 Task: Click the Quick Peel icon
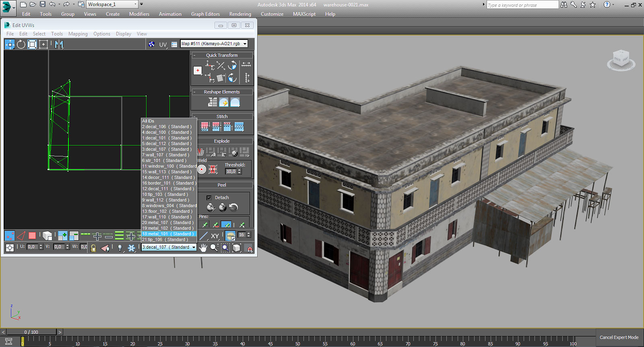pyautogui.click(x=211, y=207)
